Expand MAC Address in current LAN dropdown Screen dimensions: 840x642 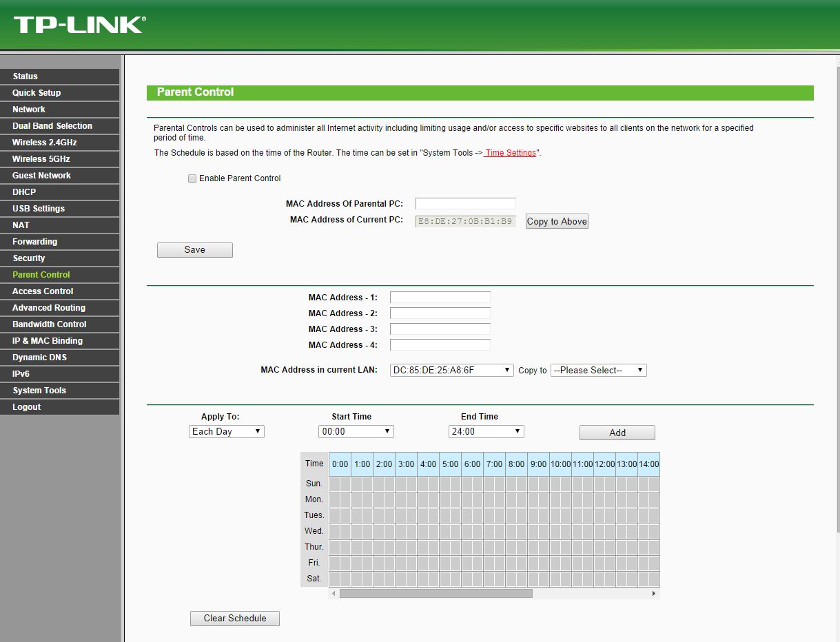pos(451,371)
